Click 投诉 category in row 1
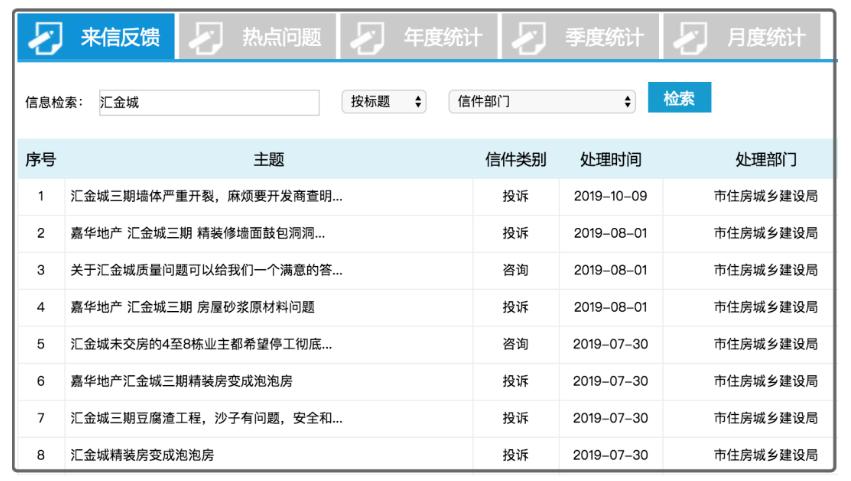851x481 pixels. [515, 197]
